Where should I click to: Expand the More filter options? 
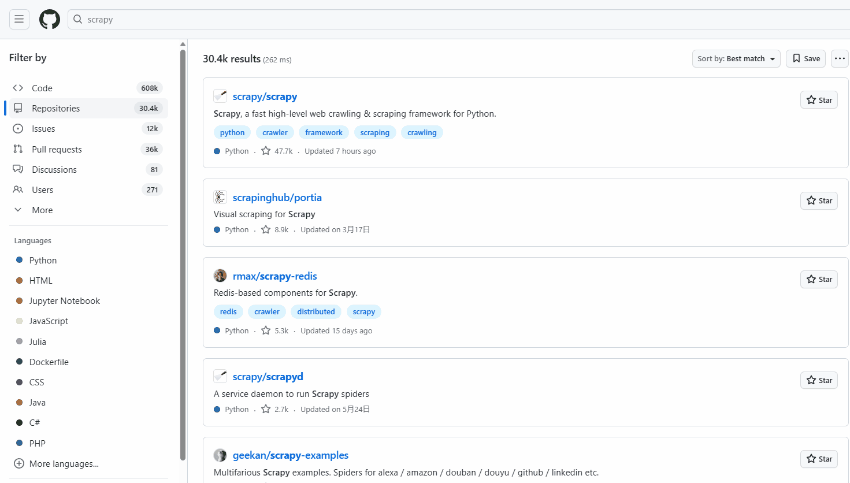click(x=42, y=210)
